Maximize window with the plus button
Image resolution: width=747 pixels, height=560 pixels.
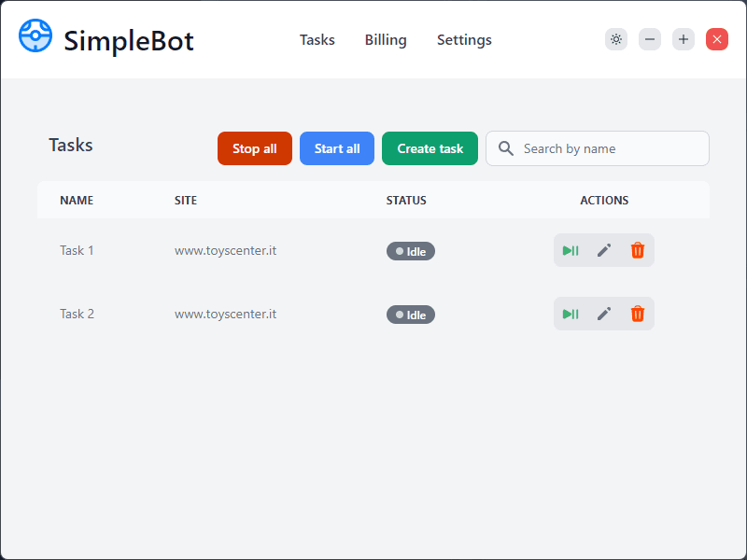(684, 39)
